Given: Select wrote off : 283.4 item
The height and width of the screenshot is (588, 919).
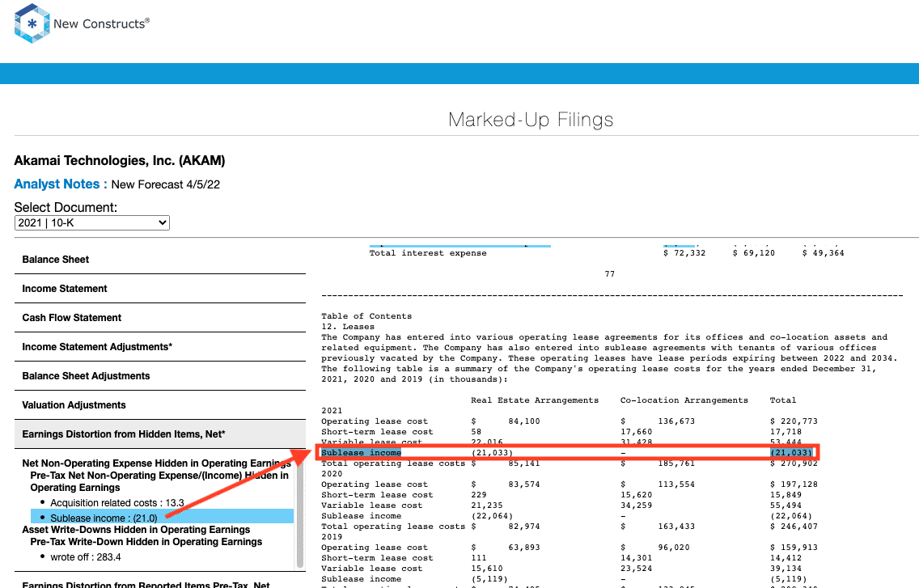Looking at the screenshot, I should click(x=86, y=557).
